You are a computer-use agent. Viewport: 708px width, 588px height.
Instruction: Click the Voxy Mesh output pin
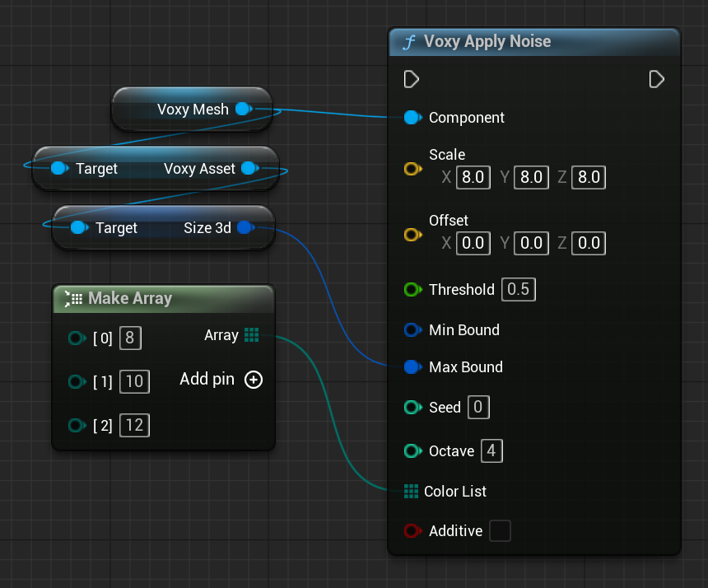point(243,109)
